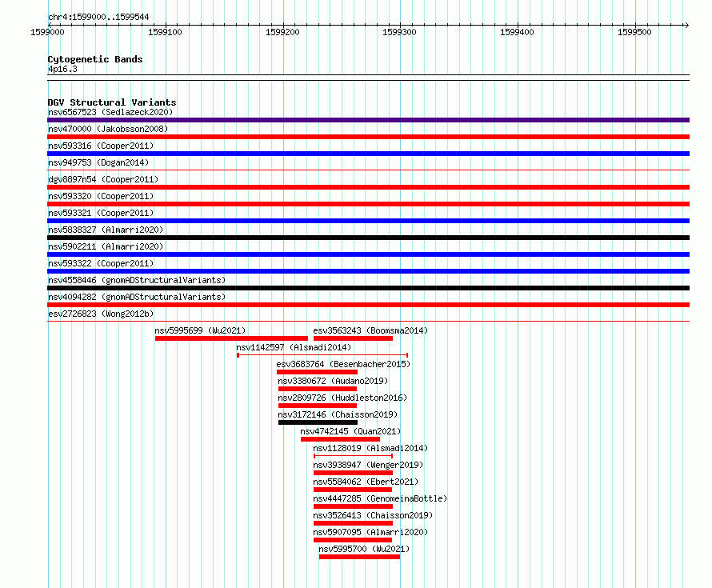Open nsv5902211 (Almarri2020) label
The width and height of the screenshot is (712, 588).
click(x=106, y=246)
